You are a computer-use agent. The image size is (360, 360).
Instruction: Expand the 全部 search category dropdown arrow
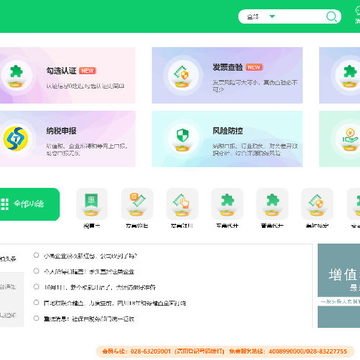[272, 16]
